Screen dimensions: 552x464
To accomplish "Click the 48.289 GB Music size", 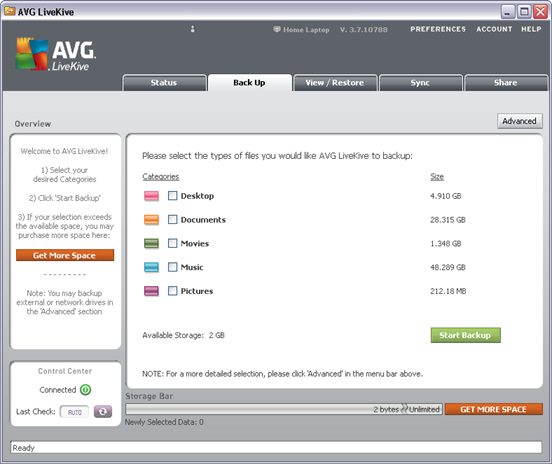I will [x=448, y=267].
